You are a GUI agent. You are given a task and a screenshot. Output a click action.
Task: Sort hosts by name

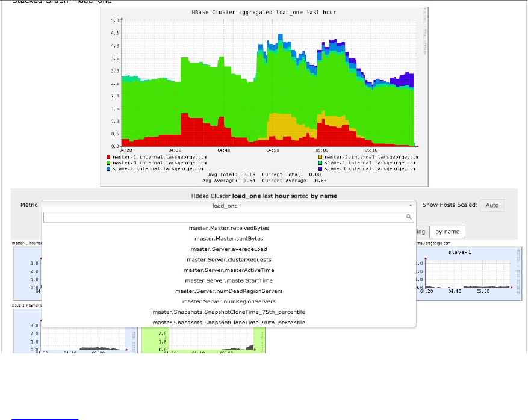[447, 232]
